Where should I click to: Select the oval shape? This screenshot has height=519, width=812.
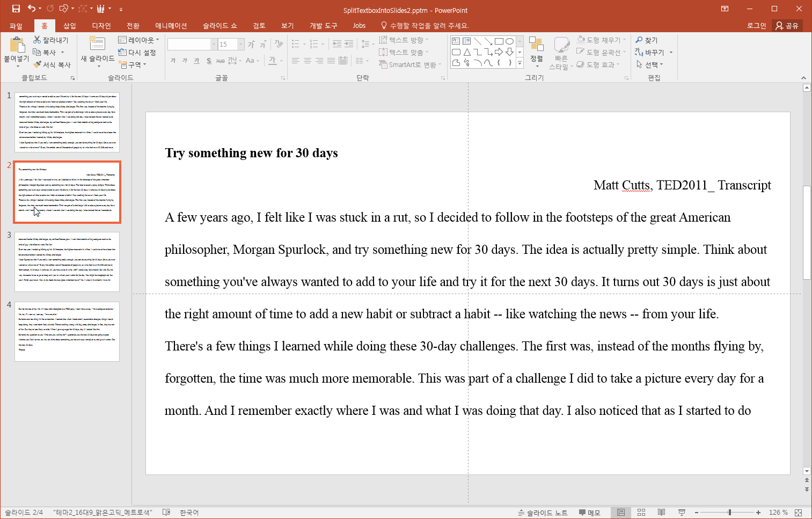point(509,41)
